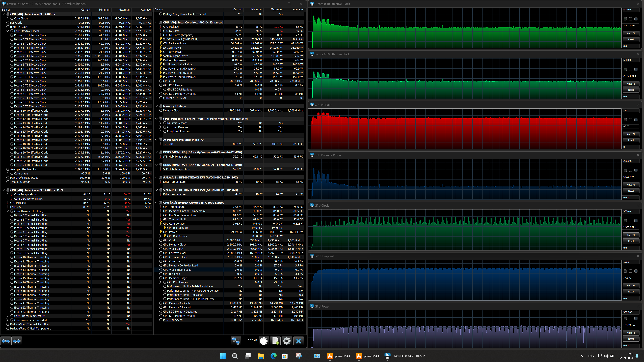Viewport: 644px width, 362px height.
Task: Click the blue X close sensors icon
Action: (x=299, y=341)
